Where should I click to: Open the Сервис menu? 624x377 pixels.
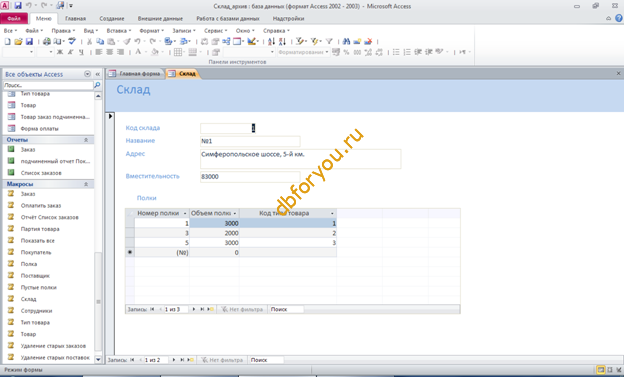[x=215, y=31]
